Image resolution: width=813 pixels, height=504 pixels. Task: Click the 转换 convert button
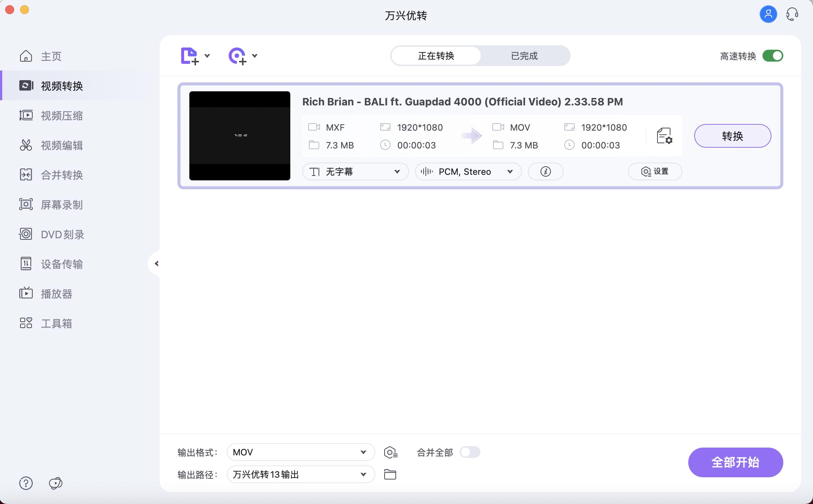click(732, 136)
